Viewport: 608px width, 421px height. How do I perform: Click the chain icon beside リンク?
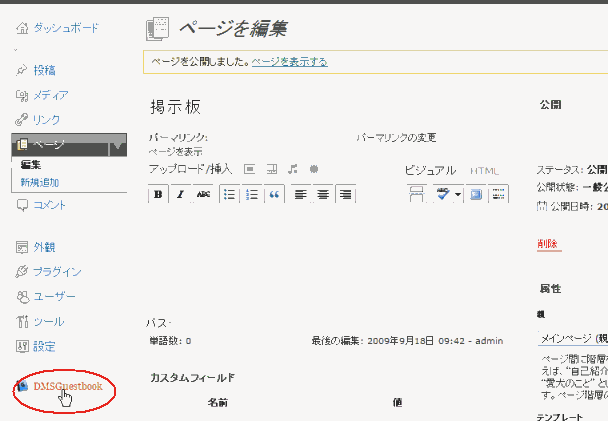(x=21, y=120)
